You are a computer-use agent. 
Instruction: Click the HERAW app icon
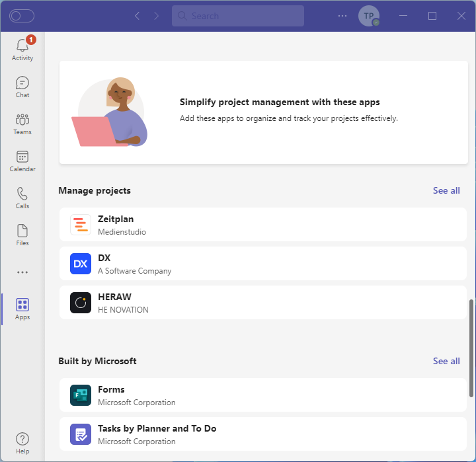(81, 303)
